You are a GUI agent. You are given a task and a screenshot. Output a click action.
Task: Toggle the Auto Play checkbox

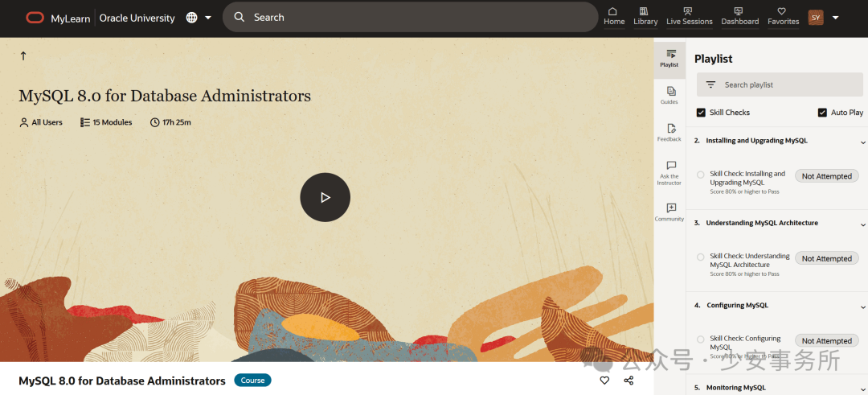(x=822, y=113)
